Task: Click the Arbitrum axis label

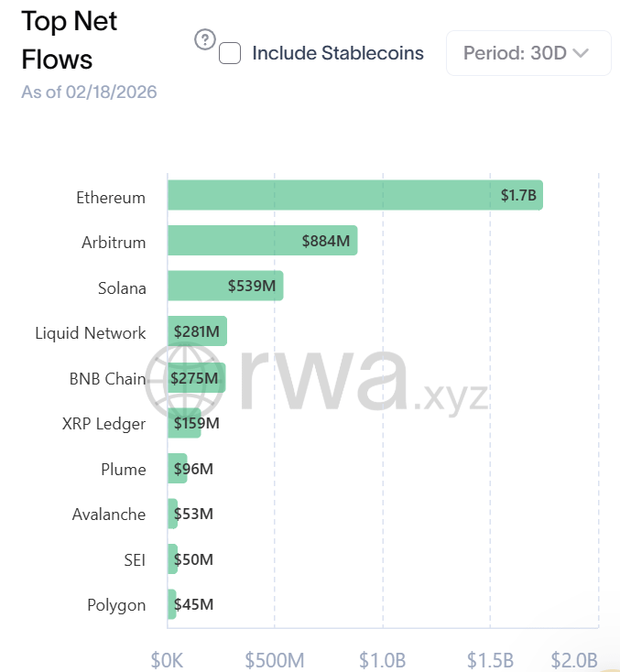Action: click(114, 243)
